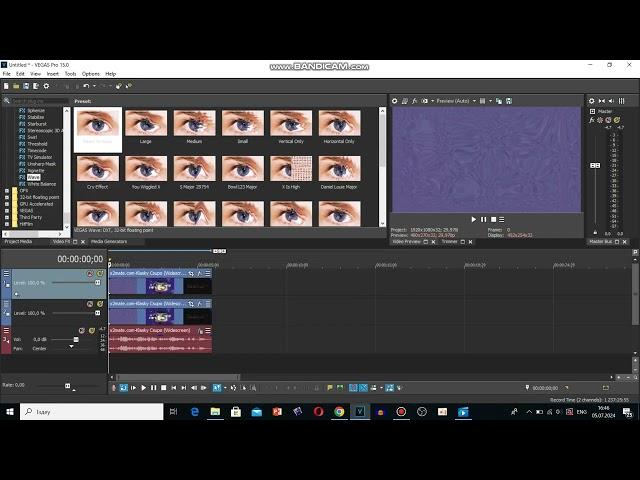Save the project using the floppy disk icon
Viewport: 640px width, 480px height.
tap(26, 86)
